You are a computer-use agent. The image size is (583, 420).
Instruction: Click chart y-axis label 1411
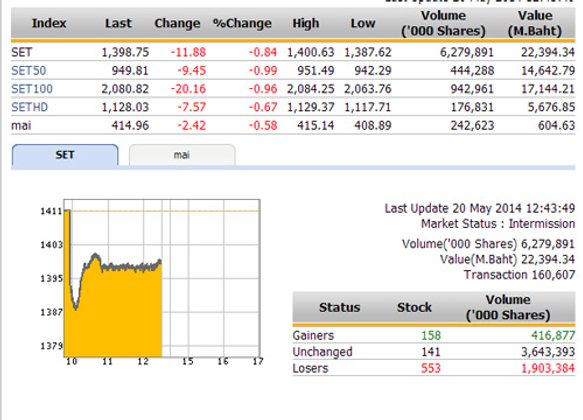(x=51, y=211)
